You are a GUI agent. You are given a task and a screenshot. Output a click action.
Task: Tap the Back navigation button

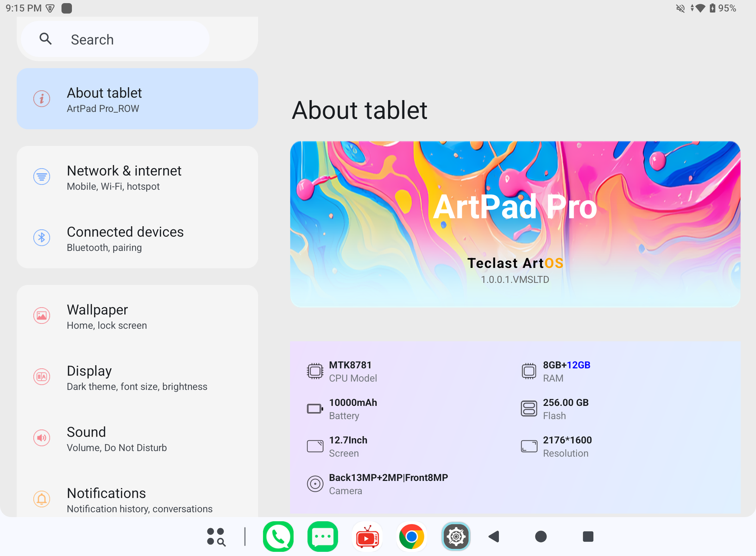494,537
